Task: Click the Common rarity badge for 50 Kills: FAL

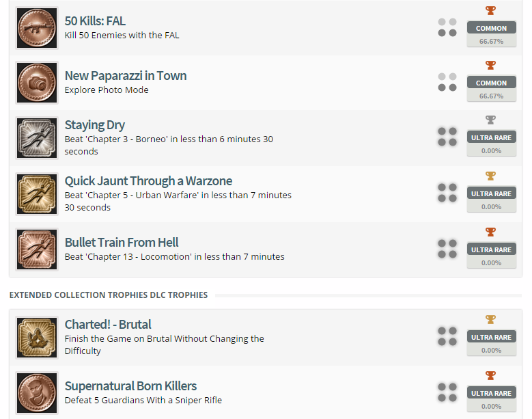Action: click(491, 28)
